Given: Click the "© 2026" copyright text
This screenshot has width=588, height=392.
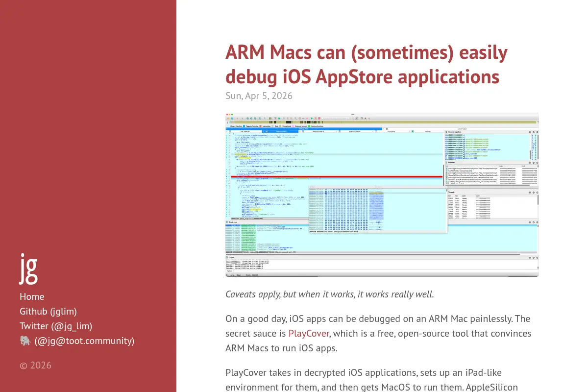Looking at the screenshot, I should click(35, 365).
